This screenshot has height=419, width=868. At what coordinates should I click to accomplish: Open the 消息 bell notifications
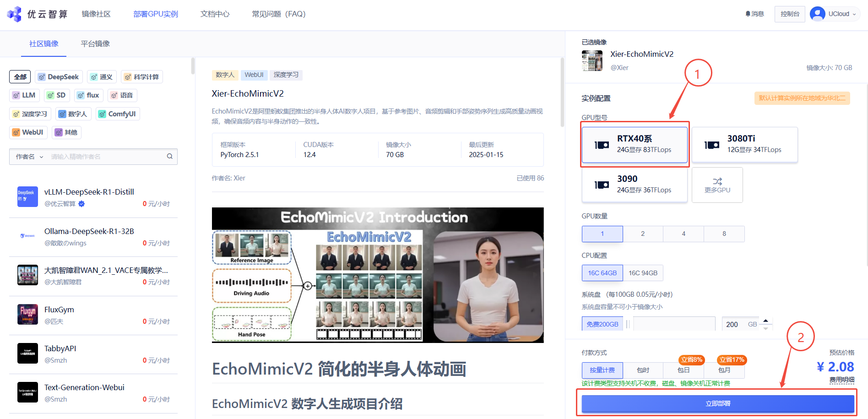[x=754, y=14]
